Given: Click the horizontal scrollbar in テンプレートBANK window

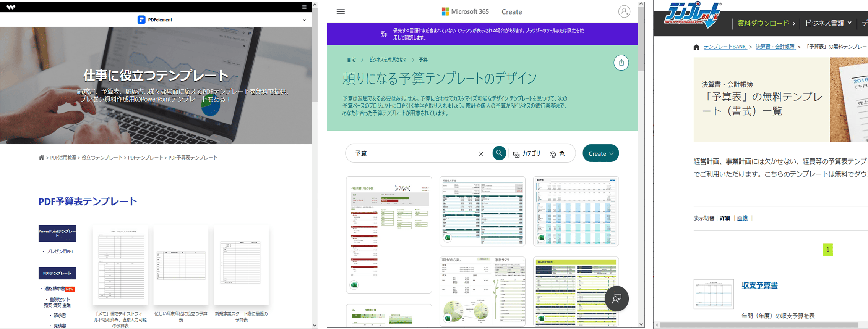Looking at the screenshot, I should [759, 325].
